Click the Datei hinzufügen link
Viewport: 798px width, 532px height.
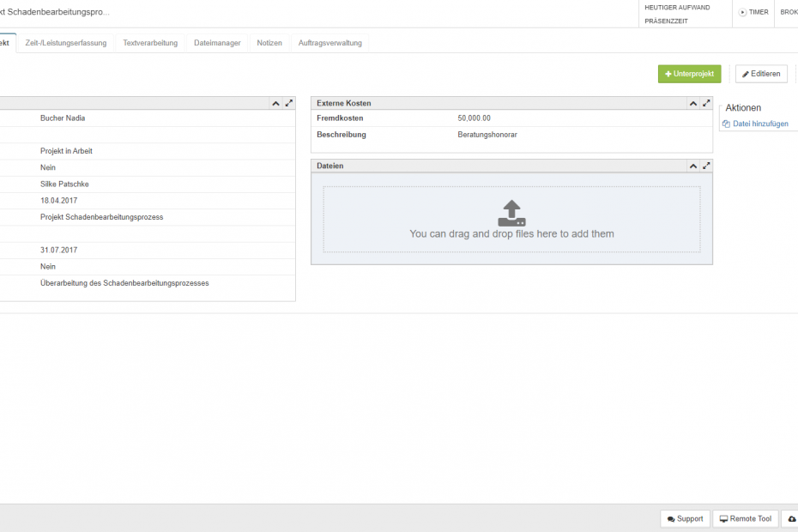(755, 124)
